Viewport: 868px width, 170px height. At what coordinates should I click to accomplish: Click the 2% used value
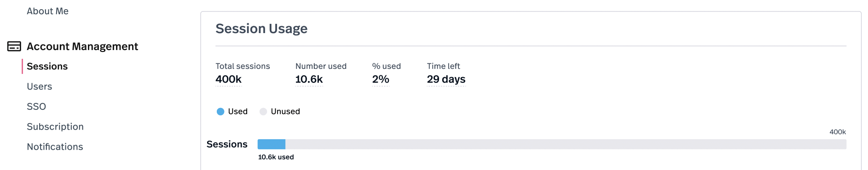tap(381, 79)
